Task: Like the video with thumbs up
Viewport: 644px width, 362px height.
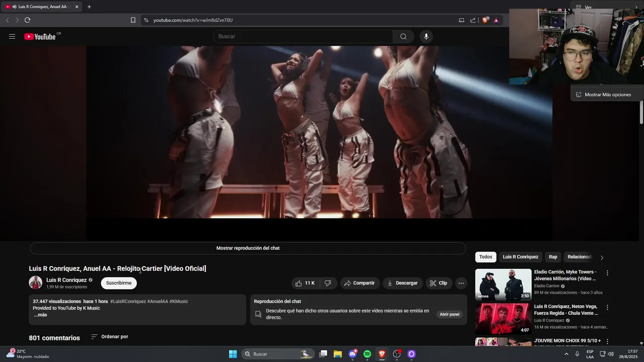Action: point(305,283)
